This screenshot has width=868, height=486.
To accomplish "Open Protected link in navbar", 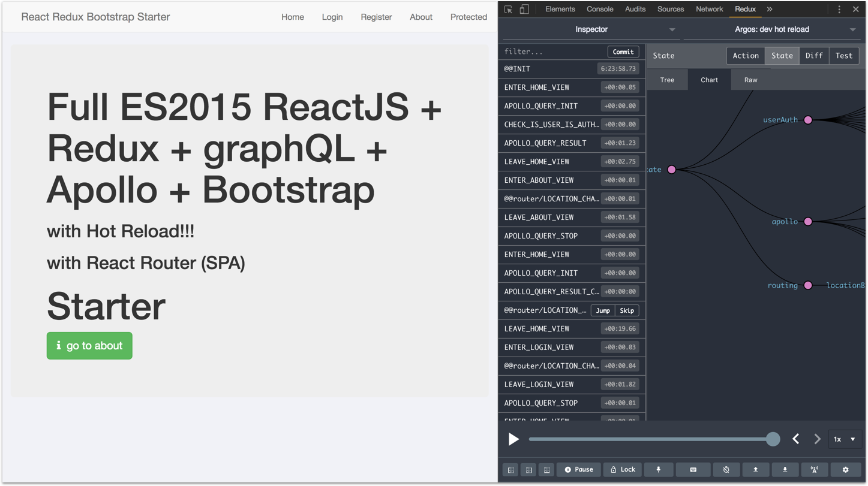I will coord(468,17).
